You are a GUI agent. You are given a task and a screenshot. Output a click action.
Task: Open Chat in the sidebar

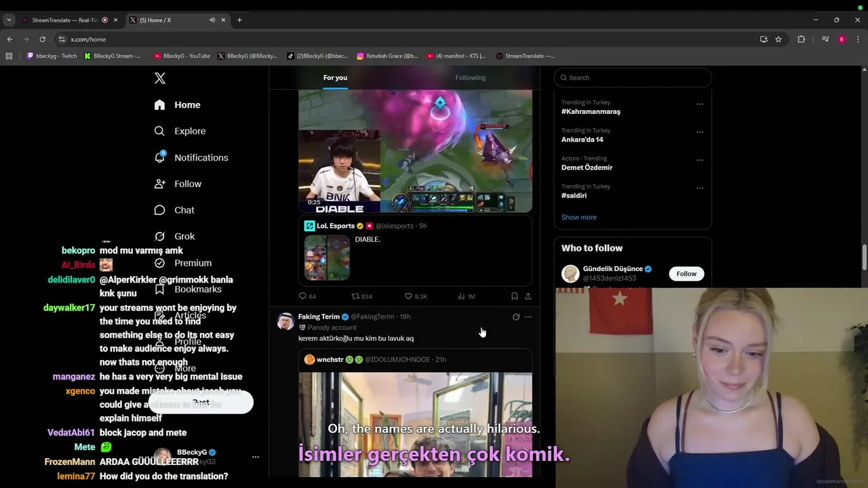click(x=175, y=210)
